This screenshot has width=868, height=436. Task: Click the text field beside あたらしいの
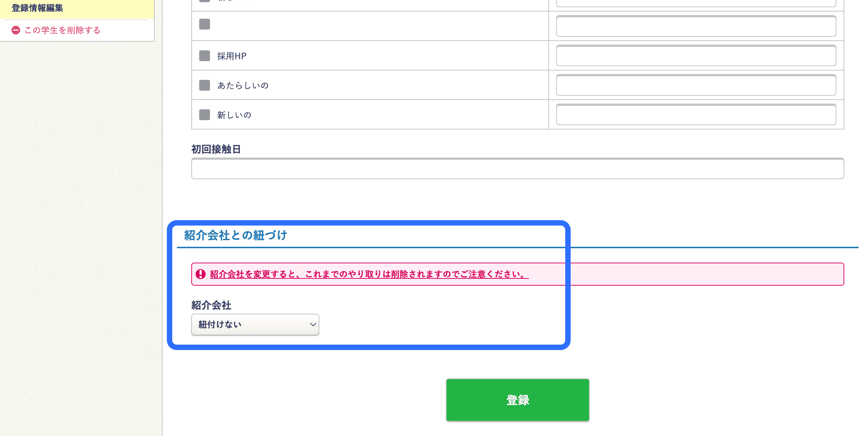click(x=696, y=85)
